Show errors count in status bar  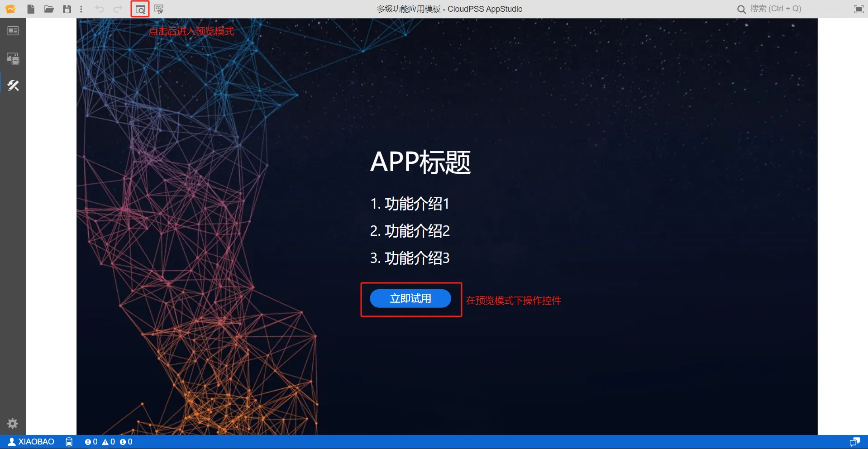pyautogui.click(x=91, y=442)
